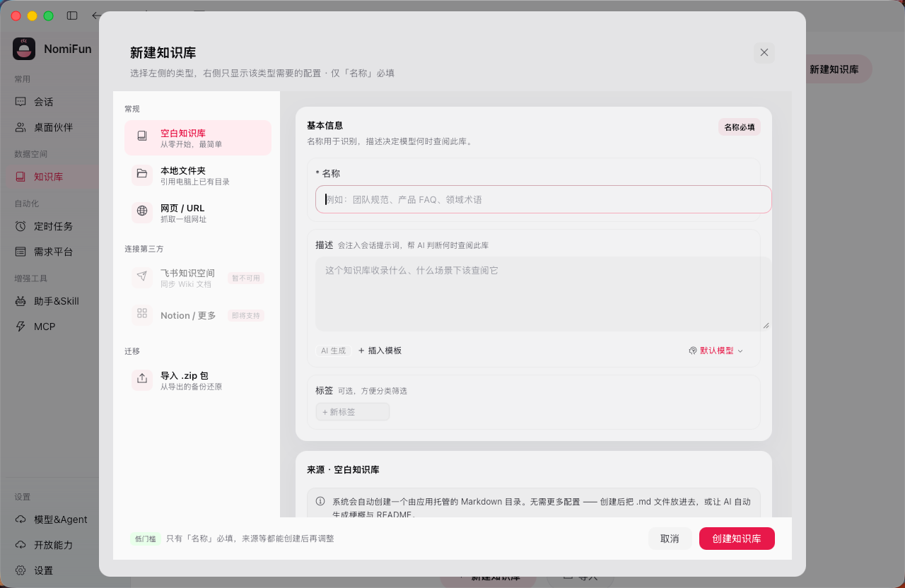The height and width of the screenshot is (588, 905).
Task: Click the 描述 textarea resize handle
Action: (766, 325)
